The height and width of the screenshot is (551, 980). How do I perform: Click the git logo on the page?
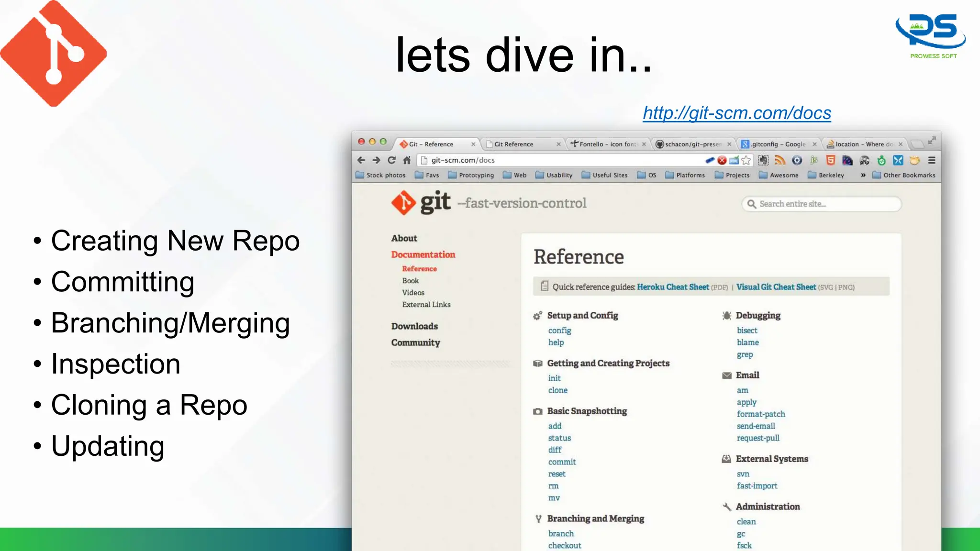click(421, 203)
